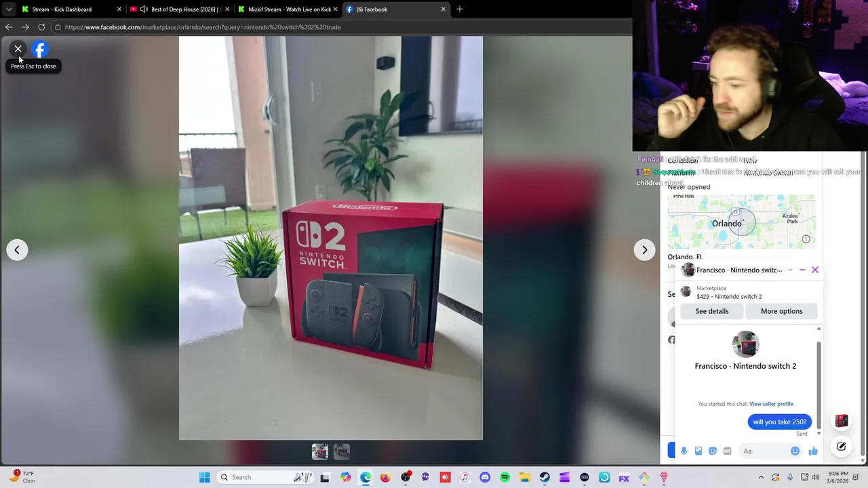Go back in browser history
The image size is (868, 488).
coord(9,27)
